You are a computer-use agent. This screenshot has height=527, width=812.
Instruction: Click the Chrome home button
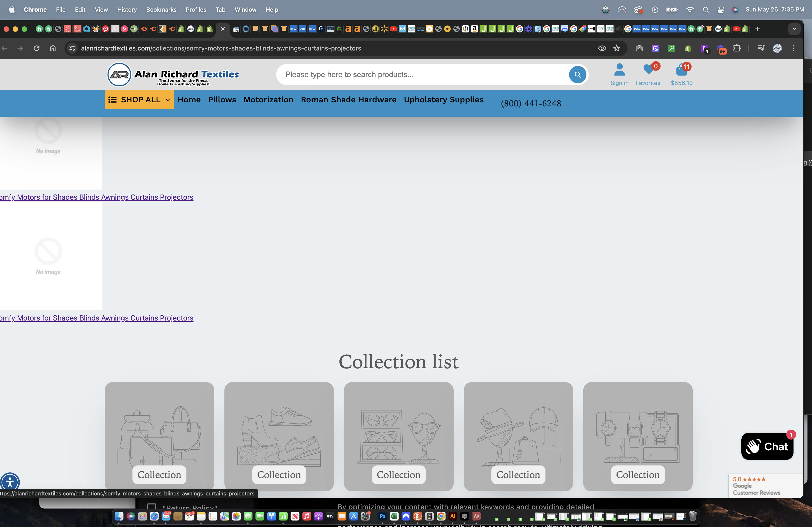[x=53, y=48]
